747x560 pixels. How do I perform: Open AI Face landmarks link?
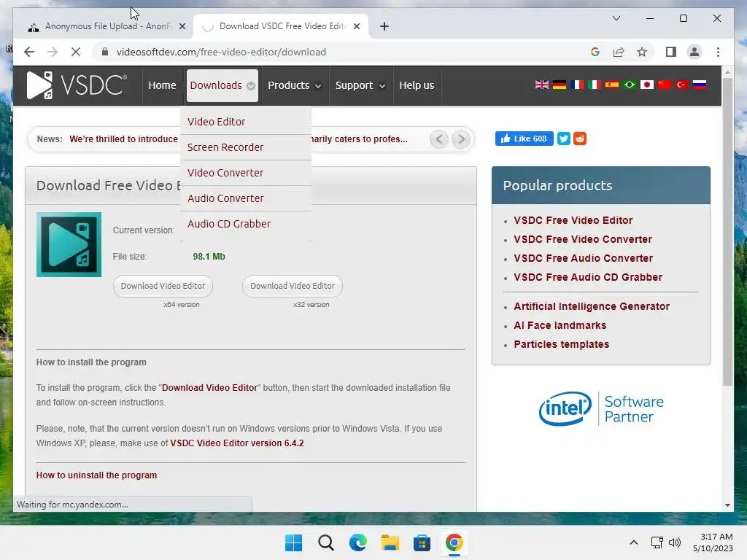[x=560, y=325]
